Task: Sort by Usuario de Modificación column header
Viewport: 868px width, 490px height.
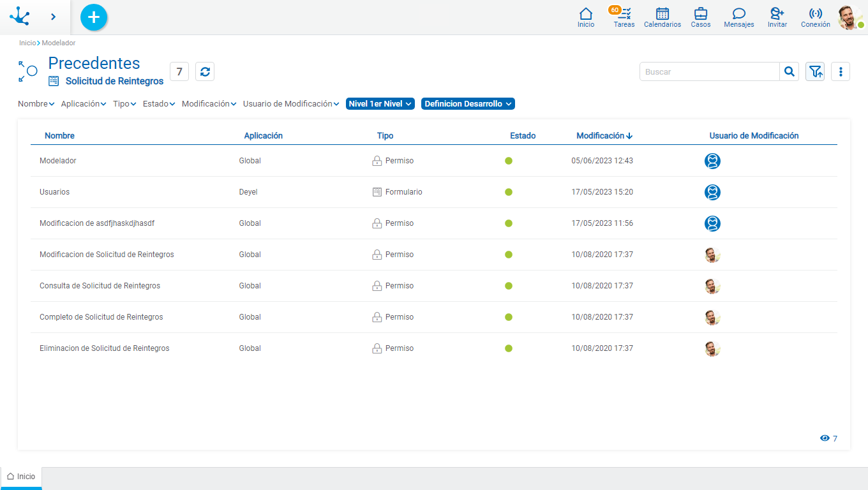Action: coord(754,135)
